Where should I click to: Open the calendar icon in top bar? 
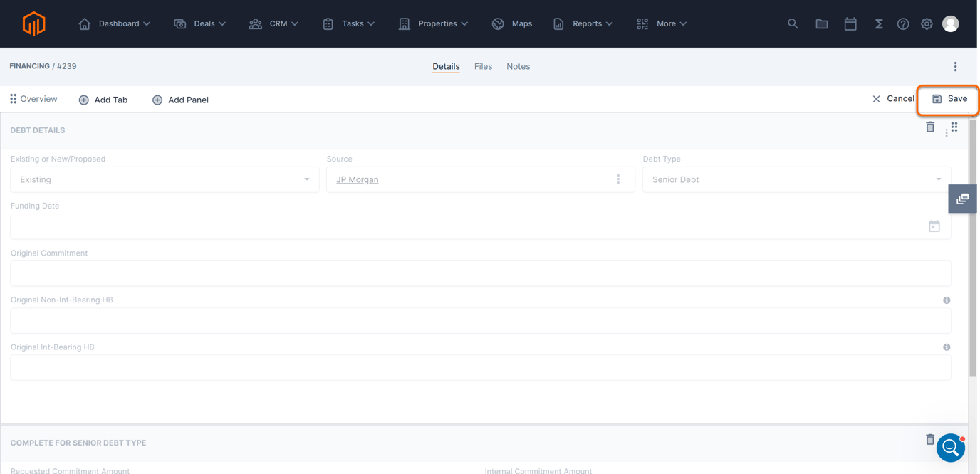point(850,23)
